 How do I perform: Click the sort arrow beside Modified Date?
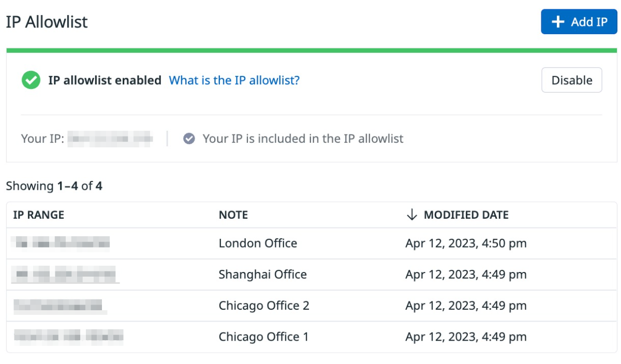click(411, 215)
